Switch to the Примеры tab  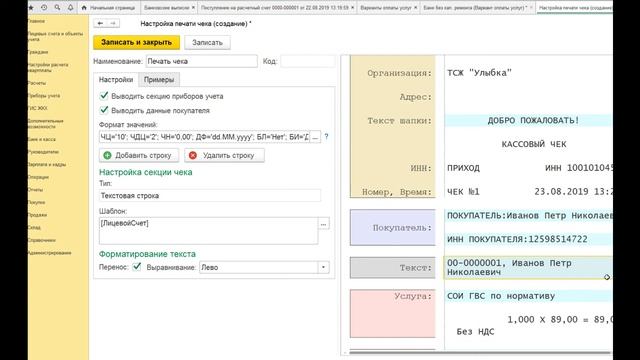tap(159, 80)
